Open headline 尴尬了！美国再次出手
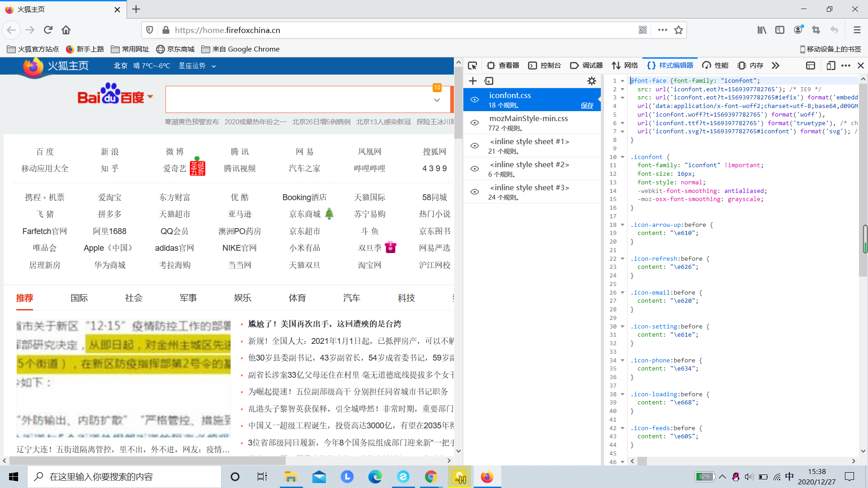This screenshot has width=868, height=488. tap(324, 324)
